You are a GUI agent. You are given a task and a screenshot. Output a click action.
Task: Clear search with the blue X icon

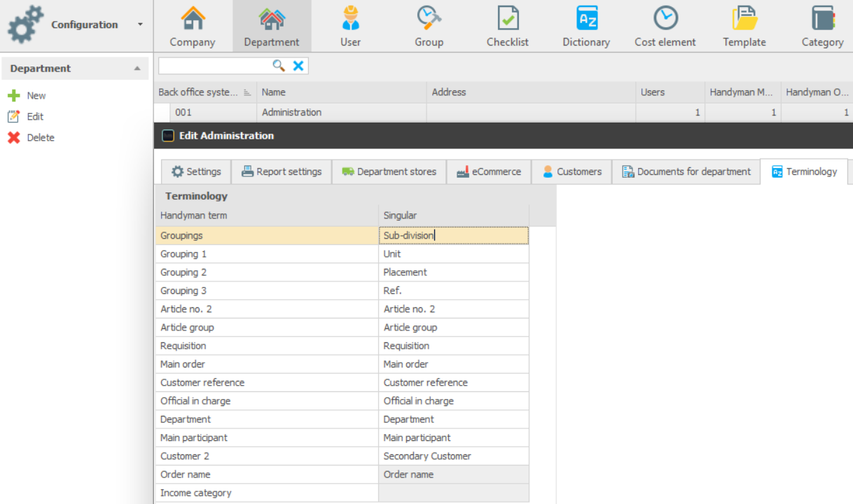point(298,66)
